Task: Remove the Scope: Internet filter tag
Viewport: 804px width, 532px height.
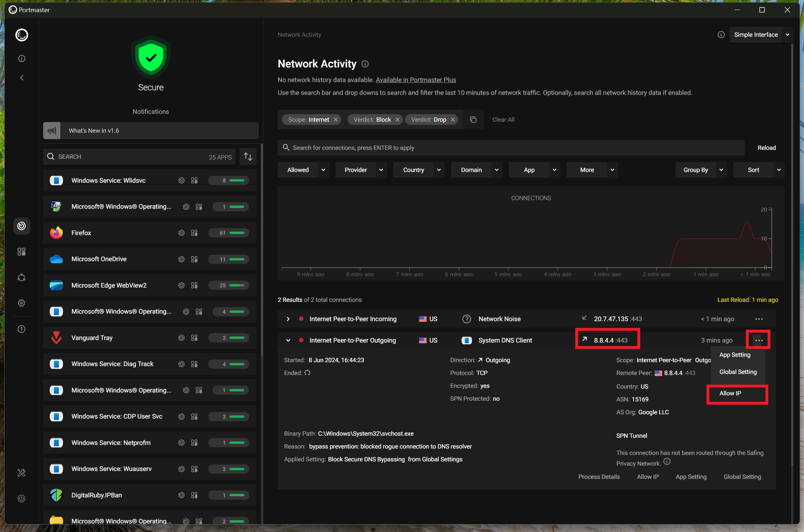Action: point(336,120)
